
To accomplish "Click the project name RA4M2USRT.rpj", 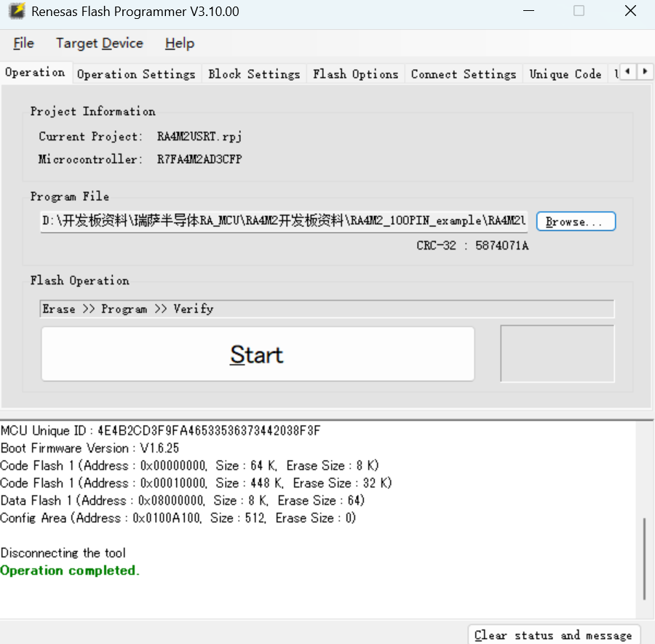I will pos(199,137).
